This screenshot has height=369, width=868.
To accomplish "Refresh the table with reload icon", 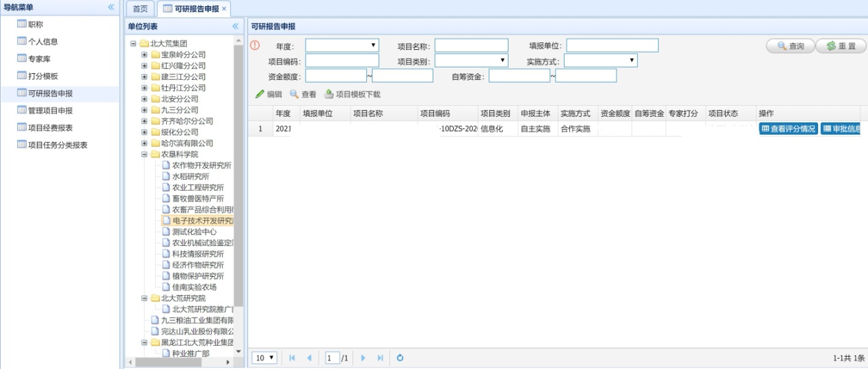I will click(401, 357).
